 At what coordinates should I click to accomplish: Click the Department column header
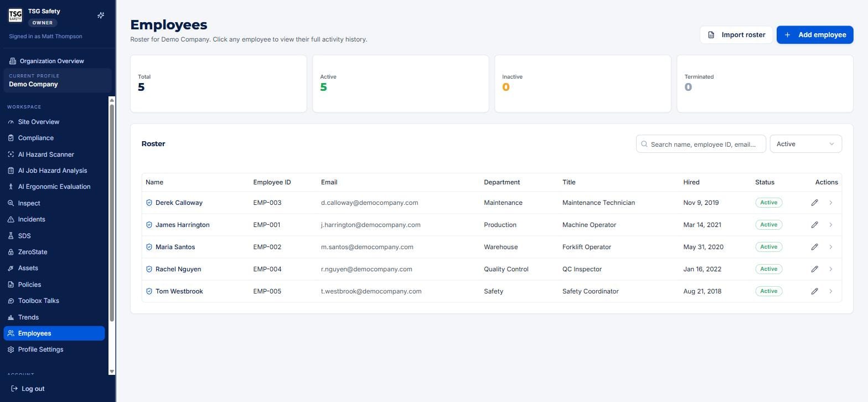click(x=502, y=182)
